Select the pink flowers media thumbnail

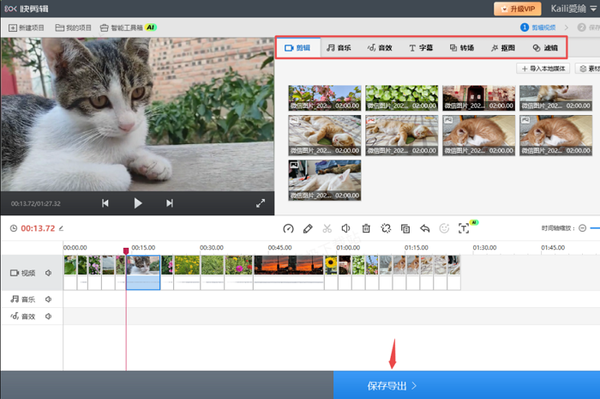[324, 98]
